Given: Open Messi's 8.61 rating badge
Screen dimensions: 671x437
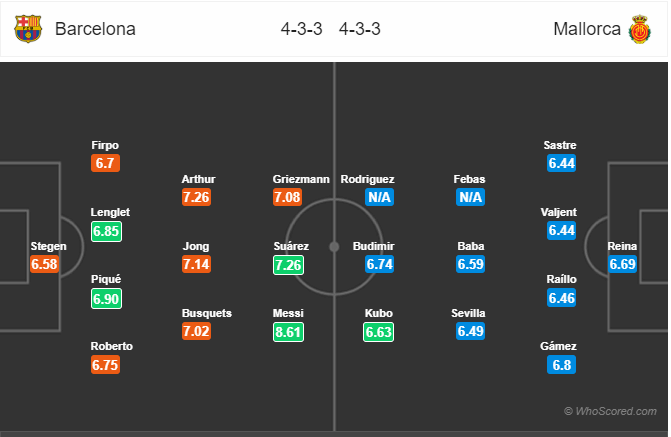Looking at the screenshot, I should pyautogui.click(x=288, y=332).
